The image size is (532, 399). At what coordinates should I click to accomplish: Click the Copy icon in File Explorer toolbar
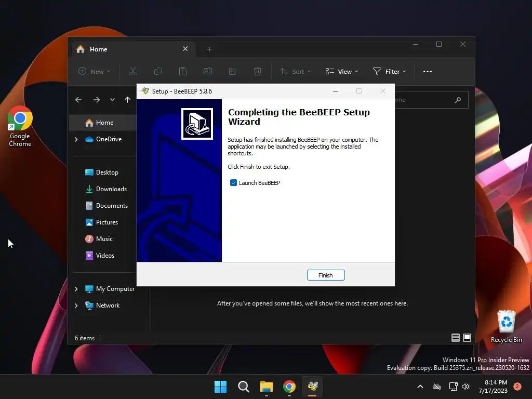(158, 71)
